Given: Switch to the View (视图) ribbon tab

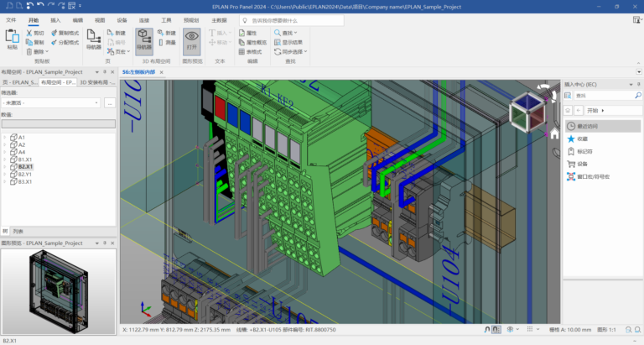Looking at the screenshot, I should (100, 20).
